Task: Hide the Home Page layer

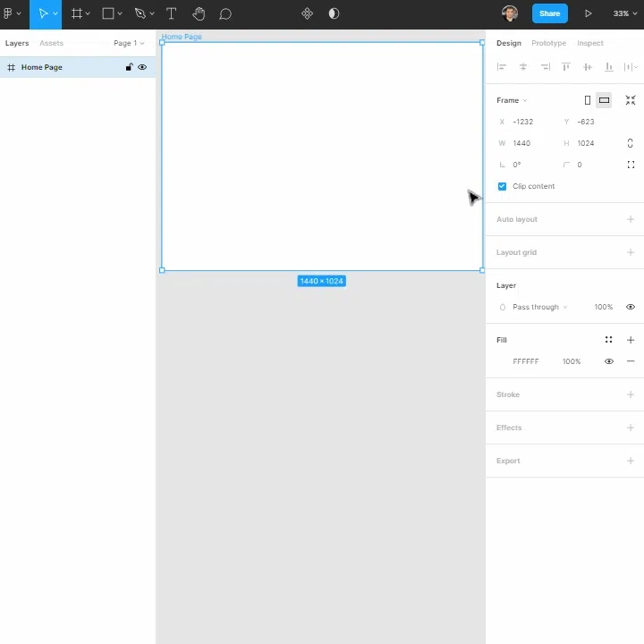Action: 142,67
